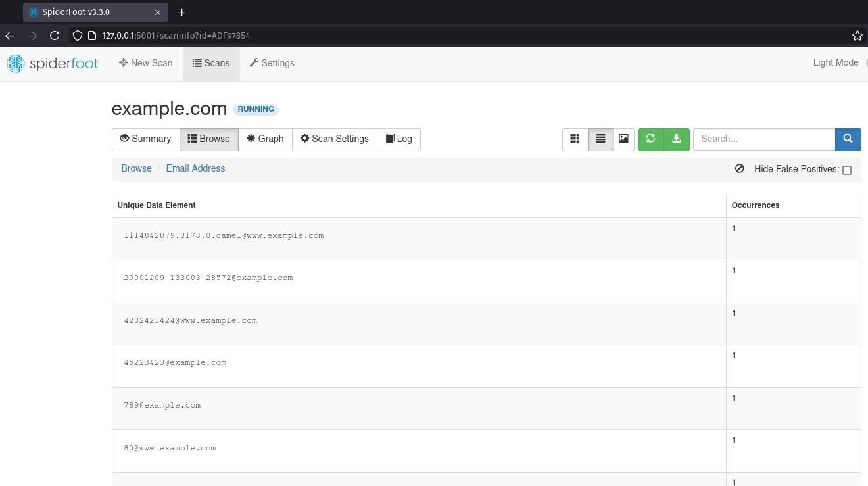Enable the Hide False Positives checkbox

coord(847,170)
